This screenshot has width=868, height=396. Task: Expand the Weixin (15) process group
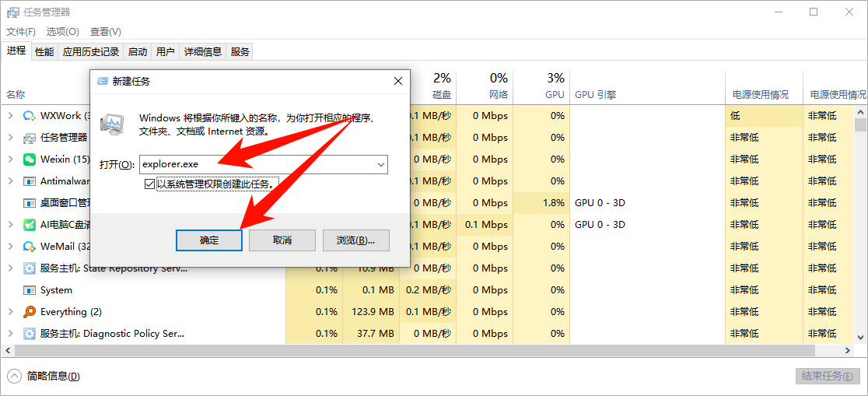point(10,159)
